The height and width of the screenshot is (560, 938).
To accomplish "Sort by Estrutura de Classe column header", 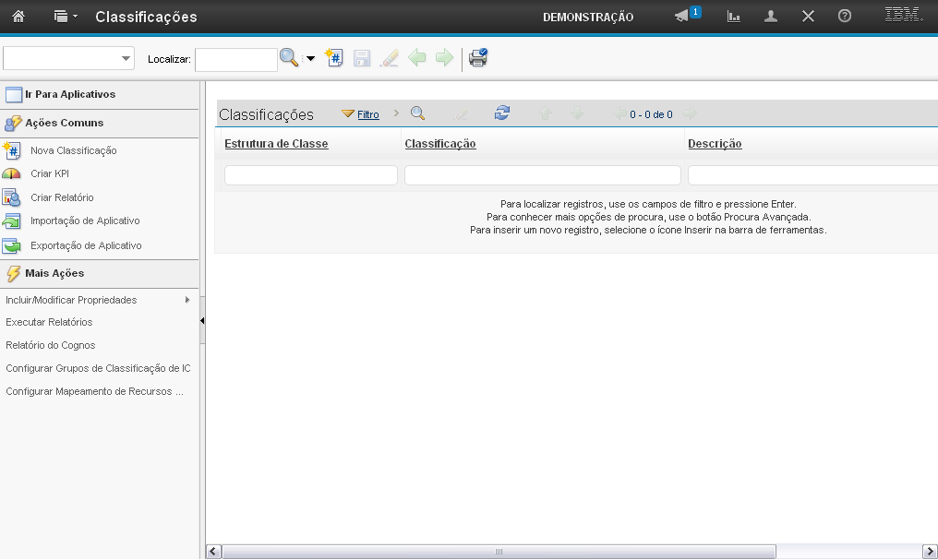I will click(x=276, y=144).
